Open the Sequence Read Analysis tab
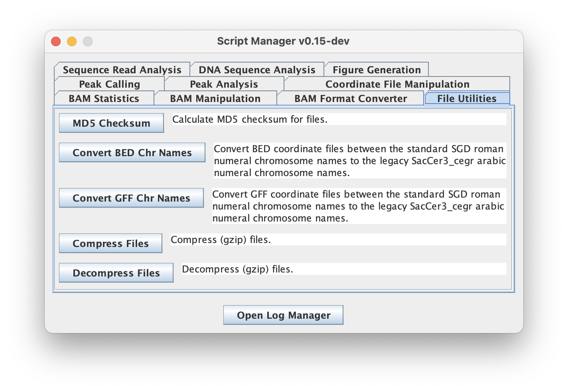Viewport: 568px width, 392px height. click(x=122, y=70)
